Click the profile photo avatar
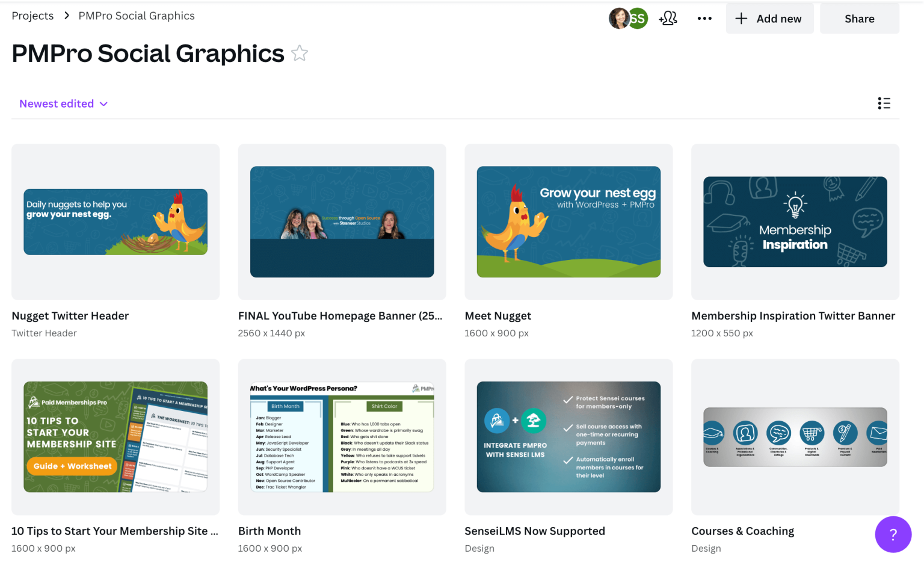 [619, 18]
